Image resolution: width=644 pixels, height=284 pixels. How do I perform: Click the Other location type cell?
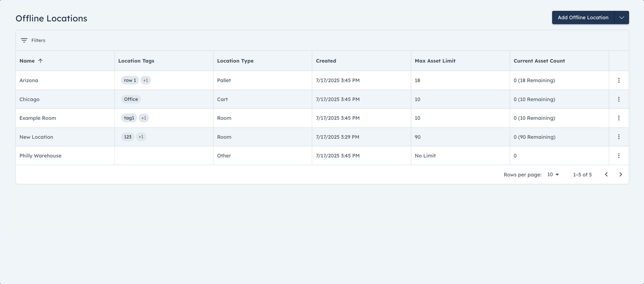click(x=262, y=156)
